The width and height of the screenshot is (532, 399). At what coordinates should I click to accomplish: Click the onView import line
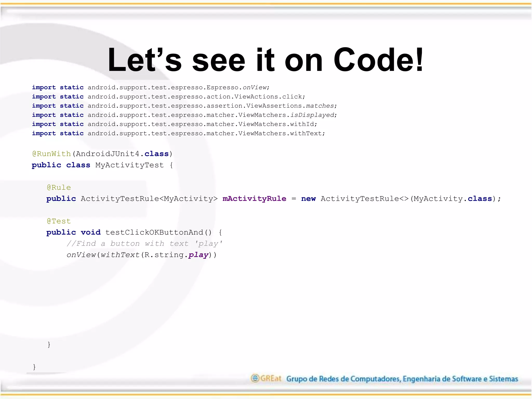pos(151,88)
